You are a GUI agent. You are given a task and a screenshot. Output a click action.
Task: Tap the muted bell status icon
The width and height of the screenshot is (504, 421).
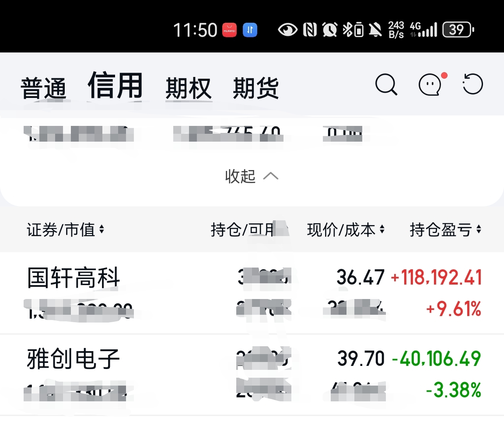coord(375,30)
